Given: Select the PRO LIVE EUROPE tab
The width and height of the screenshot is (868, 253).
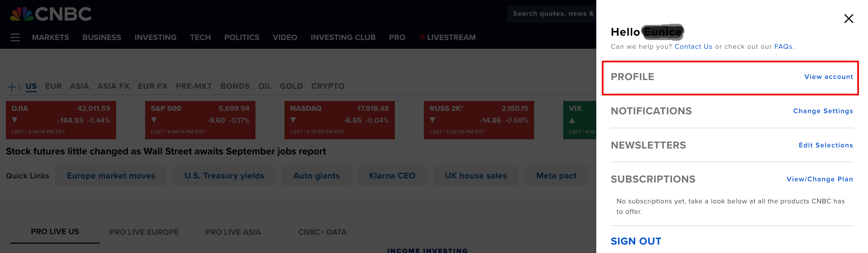Looking at the screenshot, I should click(144, 232).
